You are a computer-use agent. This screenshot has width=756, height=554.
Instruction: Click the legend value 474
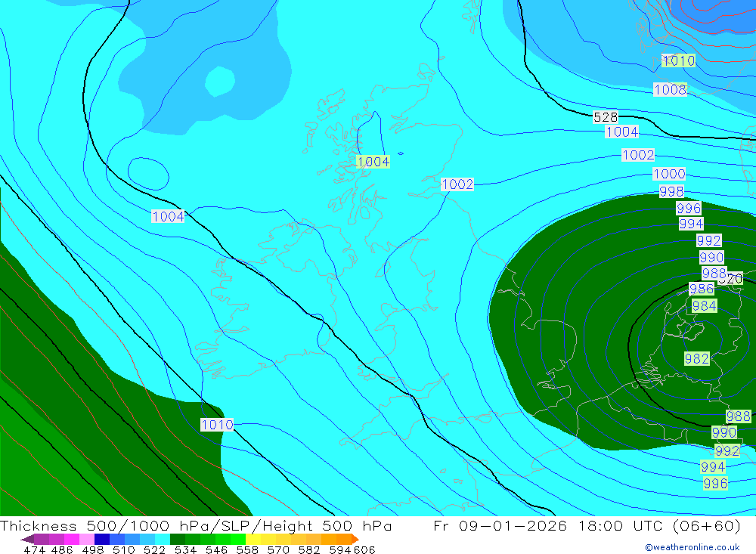34,549
